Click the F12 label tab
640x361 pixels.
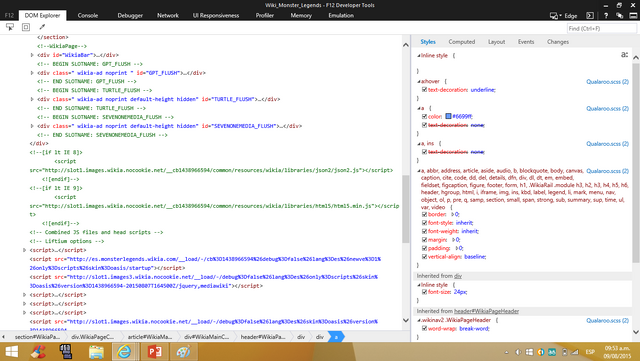[9, 16]
